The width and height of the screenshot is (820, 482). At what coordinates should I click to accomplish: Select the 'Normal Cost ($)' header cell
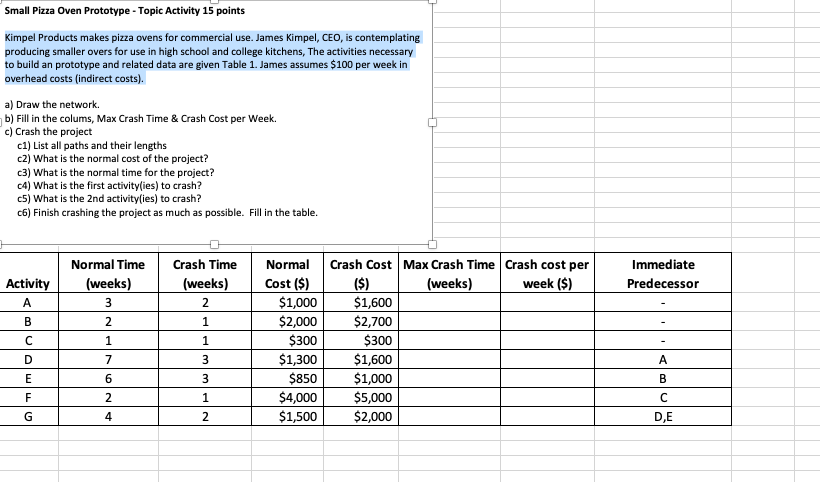coord(288,273)
